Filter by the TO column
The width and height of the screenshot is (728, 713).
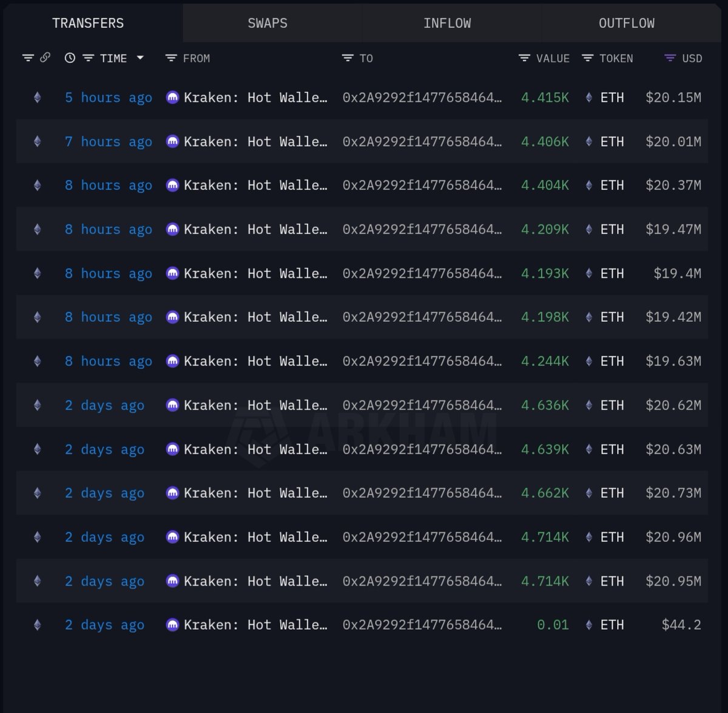(348, 58)
